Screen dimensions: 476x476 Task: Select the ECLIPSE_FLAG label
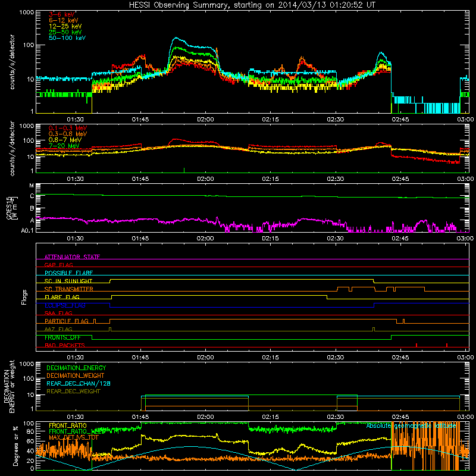65,305
